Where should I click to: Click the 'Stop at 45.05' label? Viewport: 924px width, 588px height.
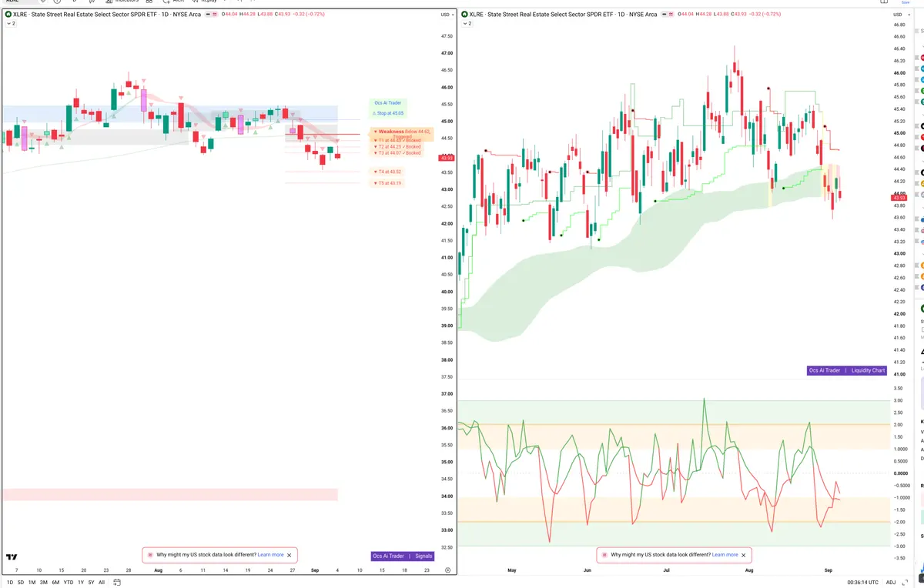[388, 113]
